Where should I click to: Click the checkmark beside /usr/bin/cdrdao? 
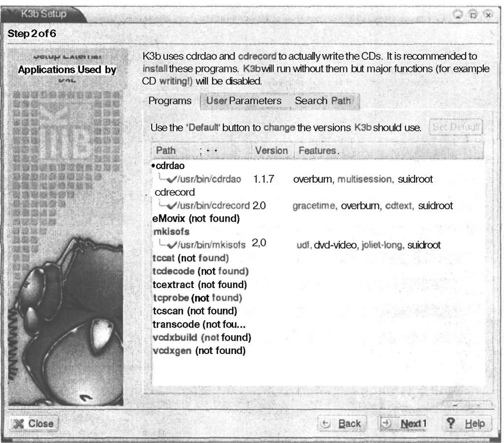pos(172,179)
